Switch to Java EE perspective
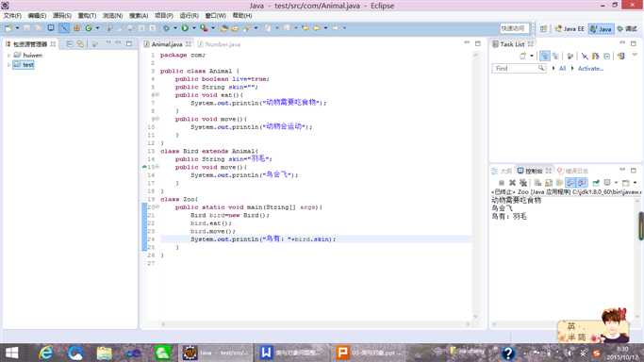The width and height of the screenshot is (644, 362). [x=570, y=28]
